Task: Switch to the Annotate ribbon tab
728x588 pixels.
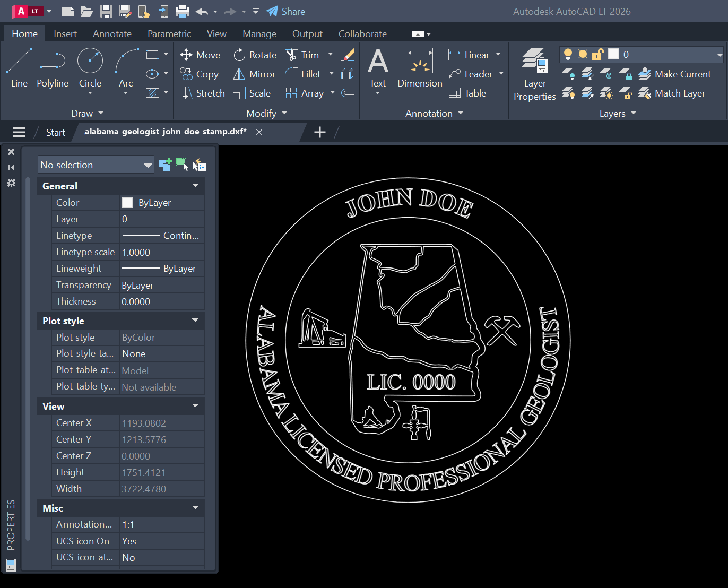Action: coord(112,34)
